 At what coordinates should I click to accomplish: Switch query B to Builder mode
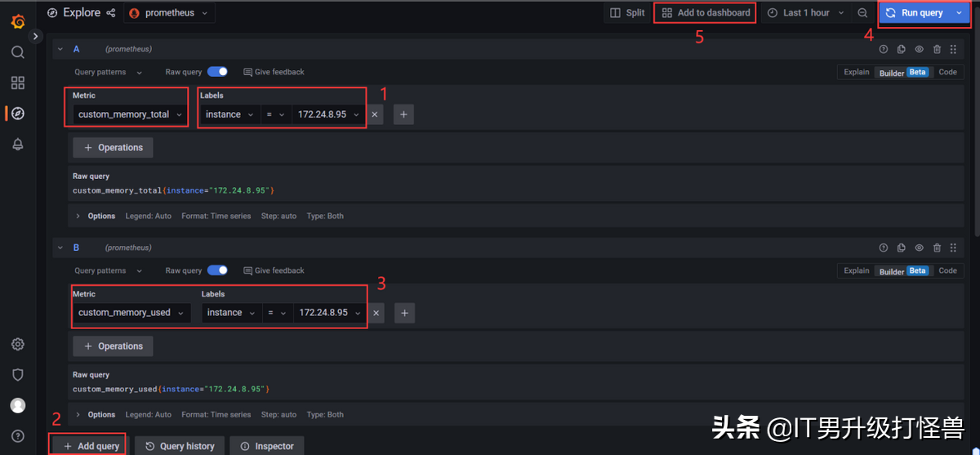pos(903,270)
